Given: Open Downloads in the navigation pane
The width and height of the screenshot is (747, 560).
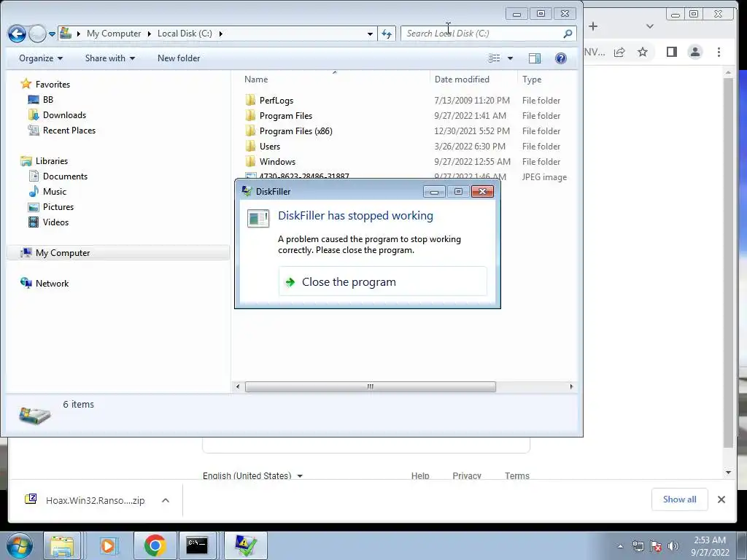Looking at the screenshot, I should pyautogui.click(x=64, y=114).
